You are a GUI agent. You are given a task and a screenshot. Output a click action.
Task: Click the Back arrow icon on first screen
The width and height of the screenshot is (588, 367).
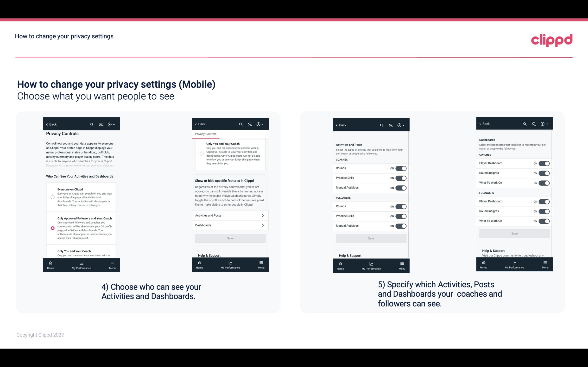pyautogui.click(x=47, y=124)
